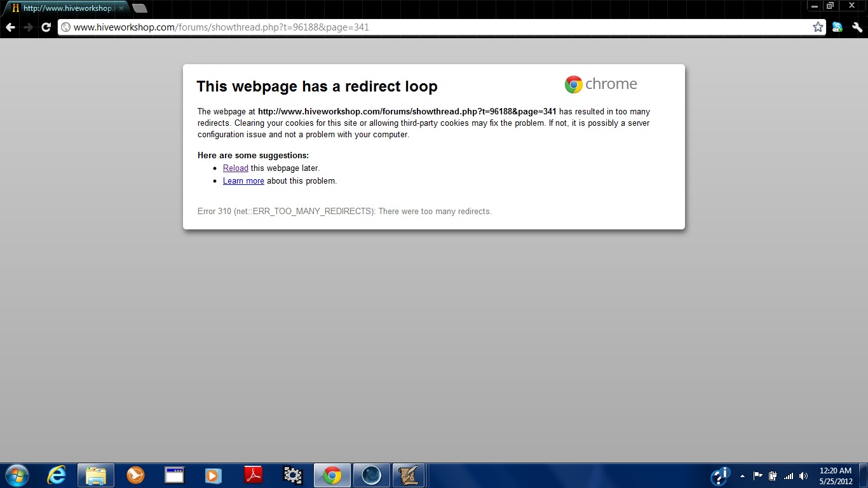
Task: Launch Windows Media Player from taskbar
Action: click(214, 475)
